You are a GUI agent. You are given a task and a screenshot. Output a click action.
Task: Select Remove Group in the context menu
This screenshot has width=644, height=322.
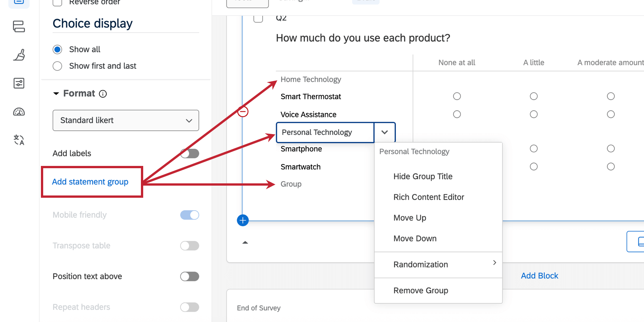click(420, 291)
